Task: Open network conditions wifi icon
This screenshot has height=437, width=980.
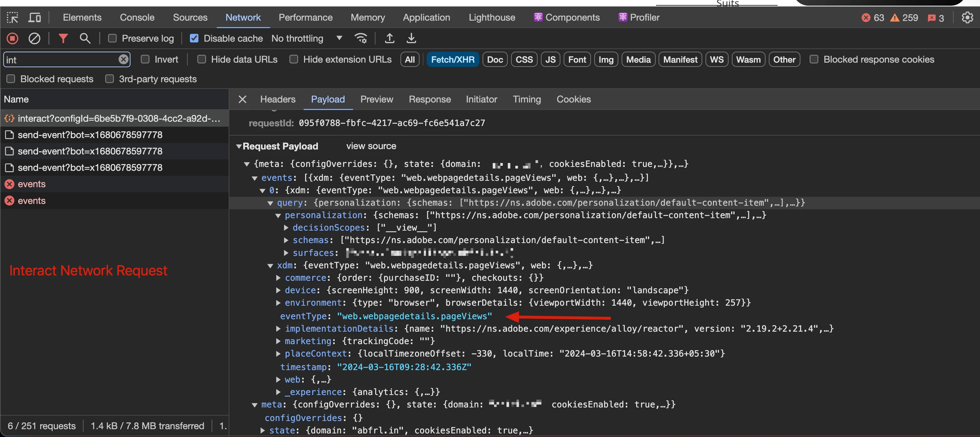Action: 361,38
